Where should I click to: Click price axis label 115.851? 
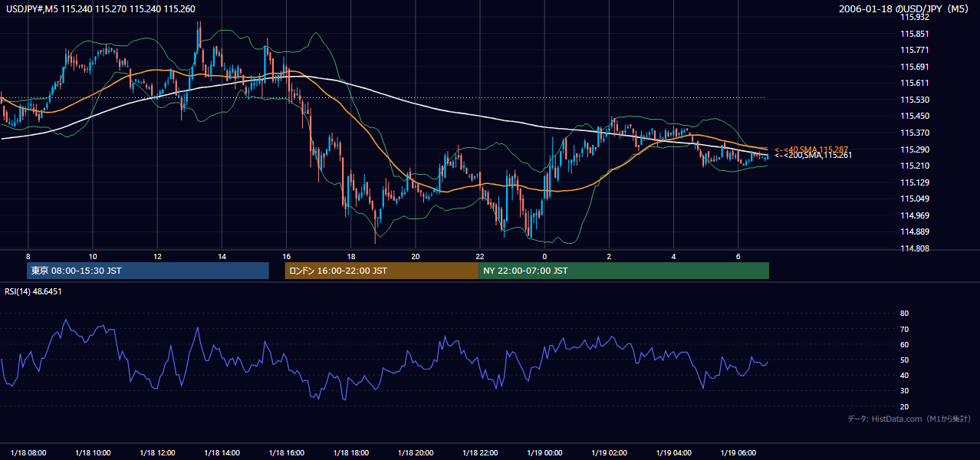[915, 34]
